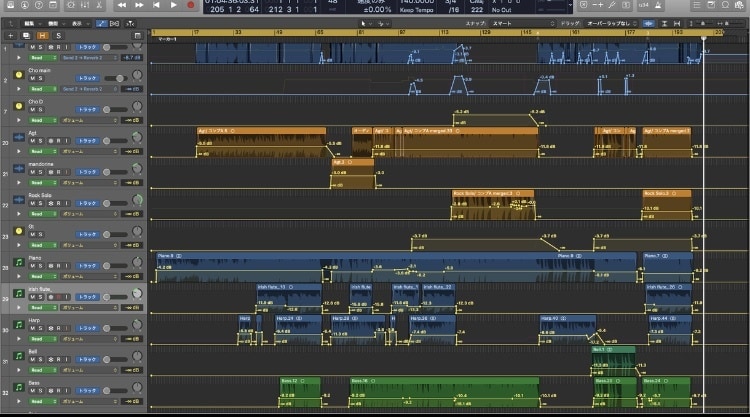The image size is (750, 417).
Task: Click the トラック button on Rock Solo track
Action: coord(88,203)
